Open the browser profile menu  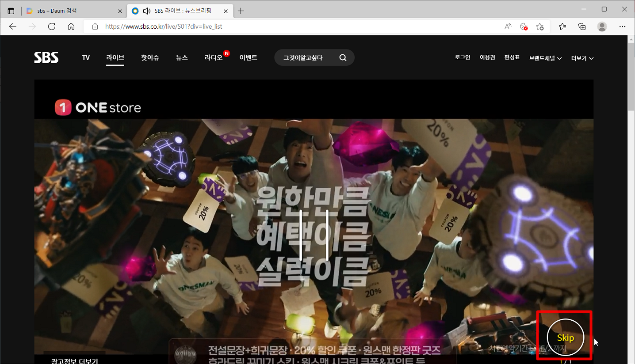coord(602,27)
